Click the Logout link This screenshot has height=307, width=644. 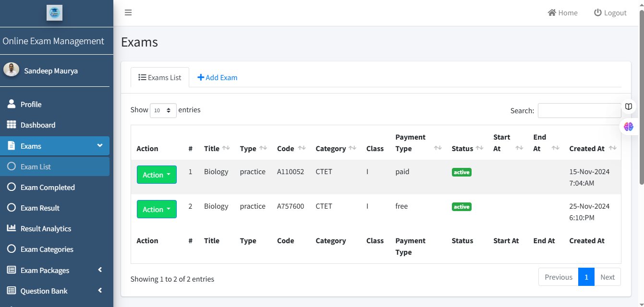[610, 13]
